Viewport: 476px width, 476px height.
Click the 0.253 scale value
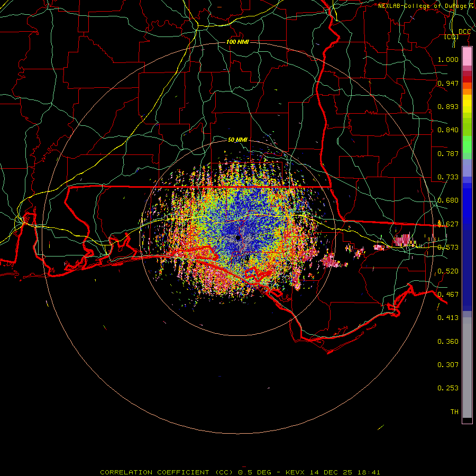448,388
